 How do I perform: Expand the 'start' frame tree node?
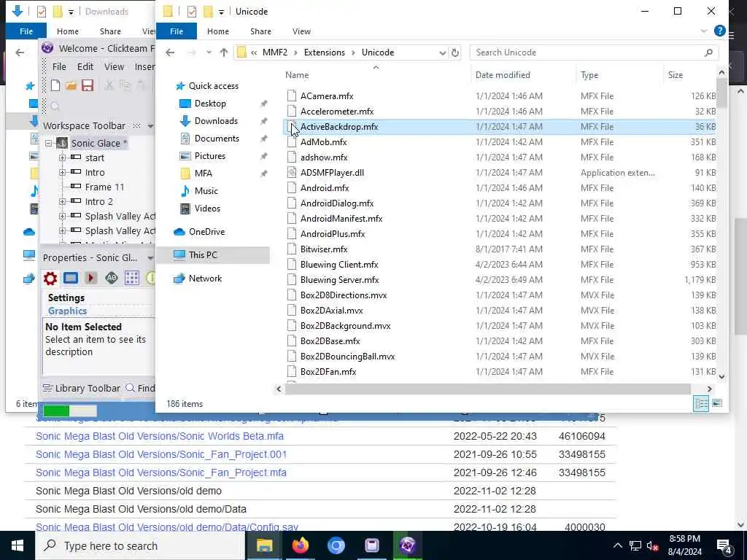(63, 157)
